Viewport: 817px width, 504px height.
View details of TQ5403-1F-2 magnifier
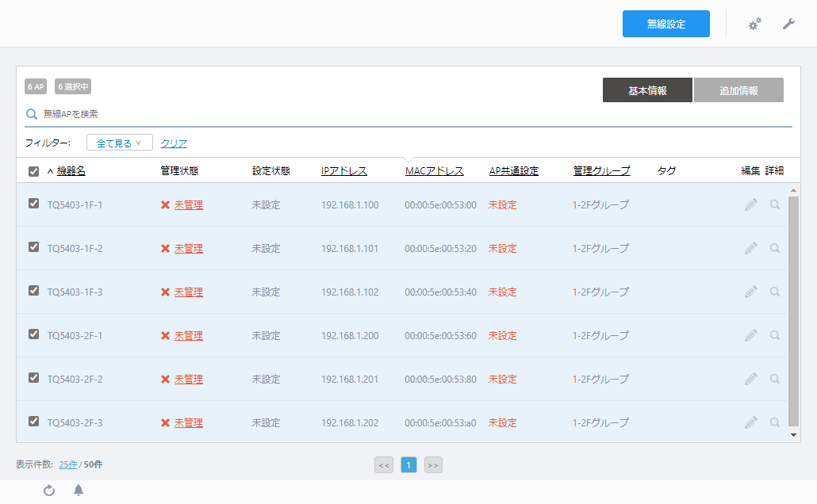coord(775,248)
